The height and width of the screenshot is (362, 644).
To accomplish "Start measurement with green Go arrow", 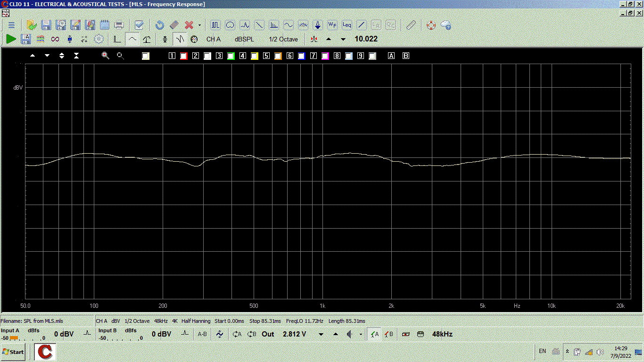I will point(11,39).
